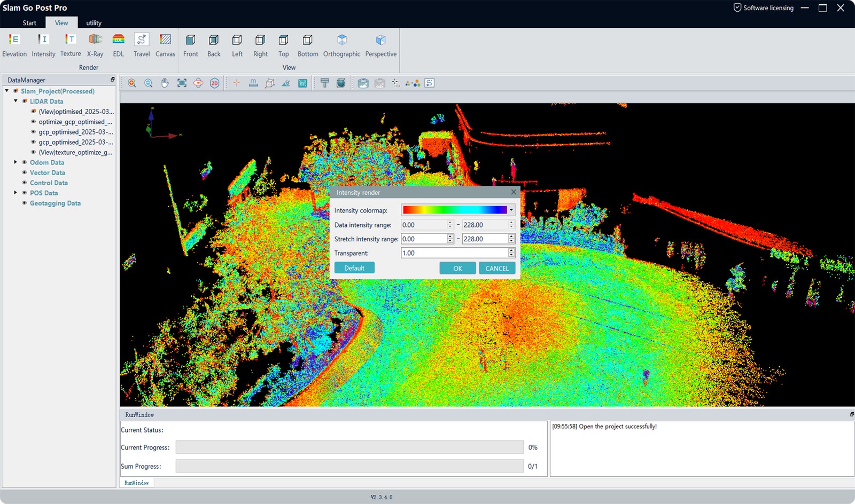The width and height of the screenshot is (855, 504).
Task: Activate the X-Ray render icon
Action: coord(95,45)
